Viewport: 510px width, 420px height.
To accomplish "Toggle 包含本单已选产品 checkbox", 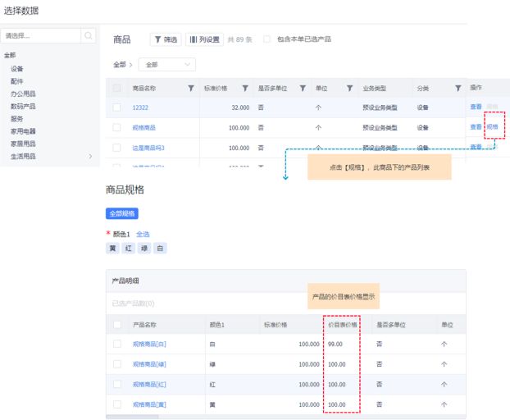I will click(267, 39).
